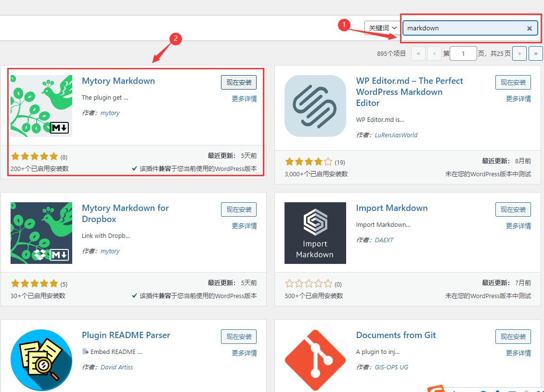Click the Import Markdown hexagon logo
This screenshot has height=392, width=544.
[x=315, y=233]
